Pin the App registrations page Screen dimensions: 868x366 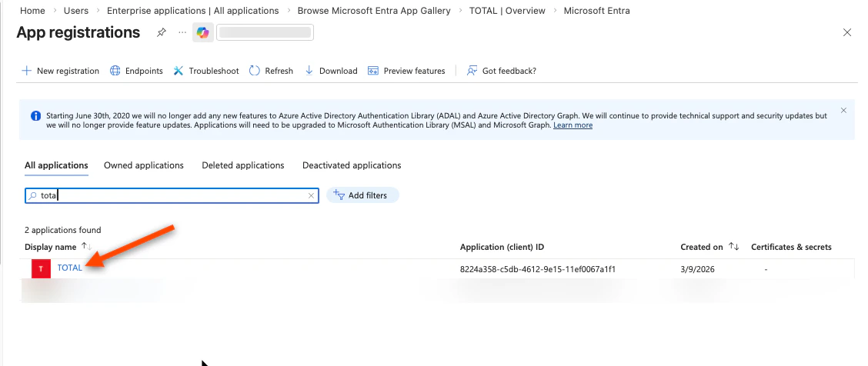(161, 32)
